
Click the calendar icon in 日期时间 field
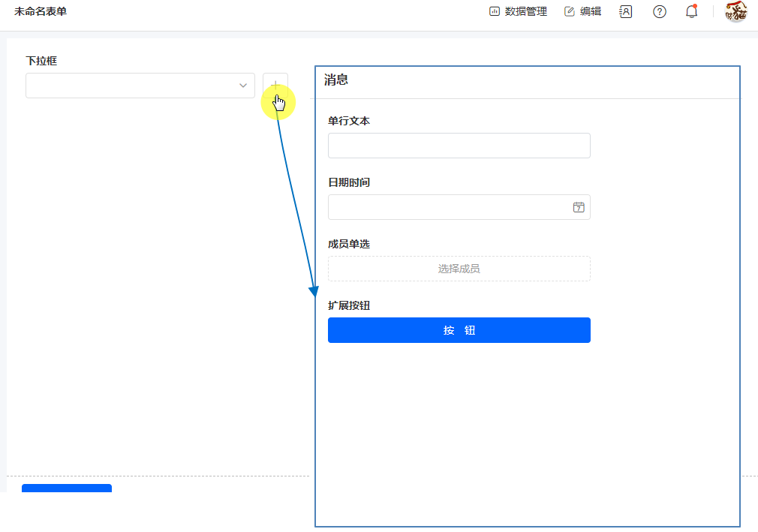(579, 207)
